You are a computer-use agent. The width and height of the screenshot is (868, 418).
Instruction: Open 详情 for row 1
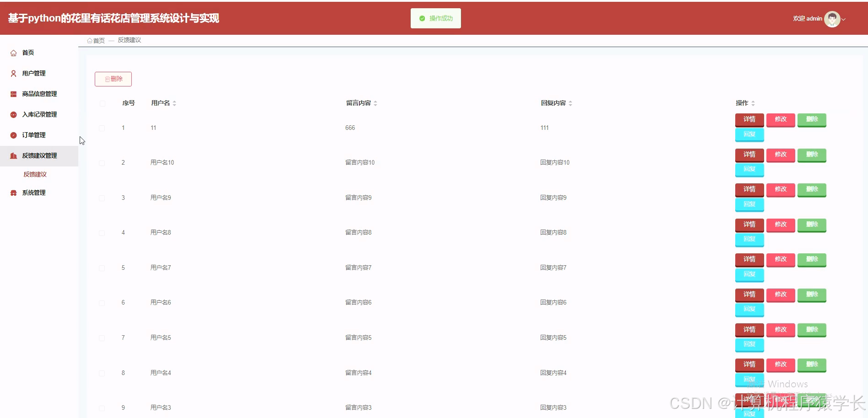coord(749,119)
